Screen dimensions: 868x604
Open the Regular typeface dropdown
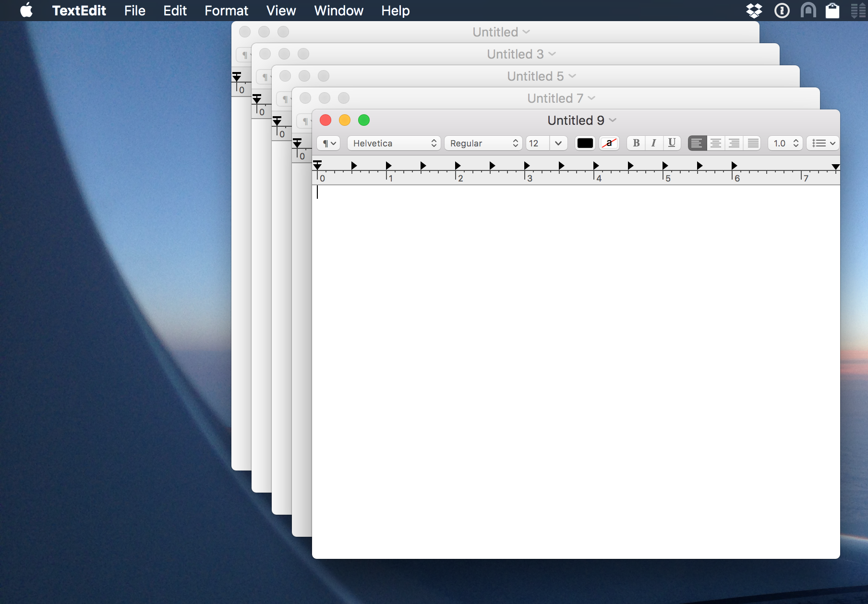pyautogui.click(x=483, y=143)
